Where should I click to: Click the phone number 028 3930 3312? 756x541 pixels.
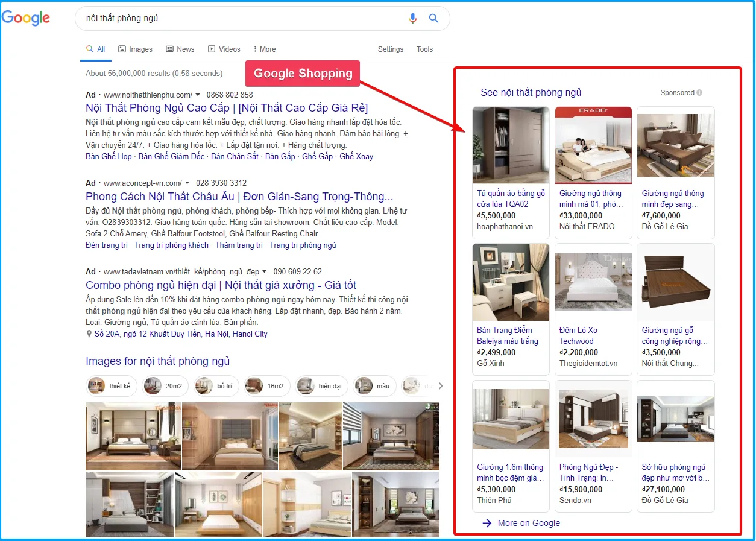221,183
